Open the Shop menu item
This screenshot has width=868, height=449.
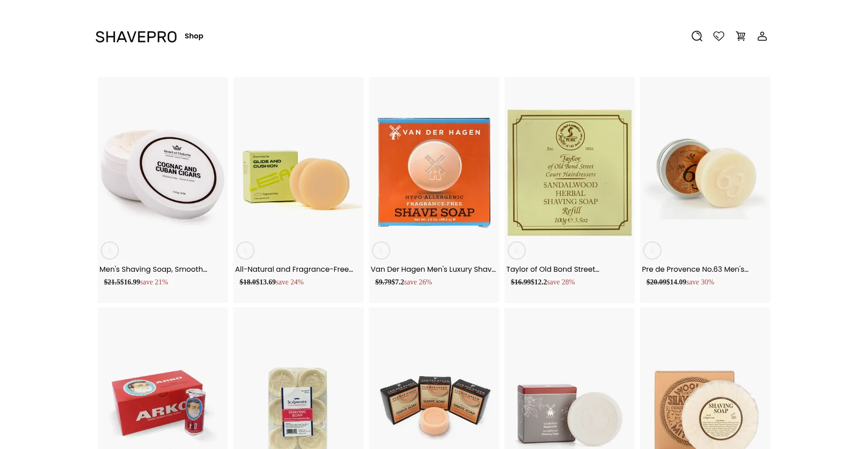tap(193, 36)
